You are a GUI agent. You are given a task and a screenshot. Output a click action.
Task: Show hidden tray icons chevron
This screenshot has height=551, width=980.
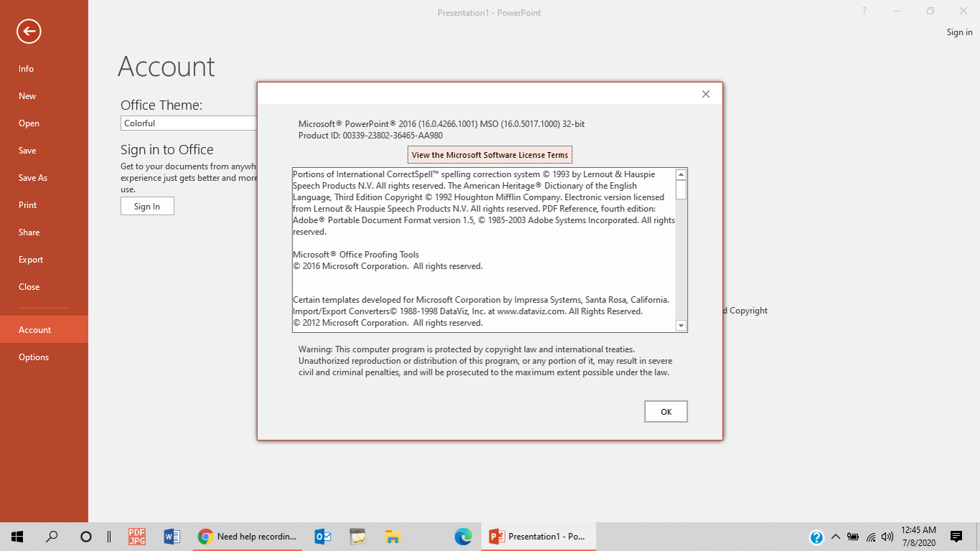[x=836, y=537]
